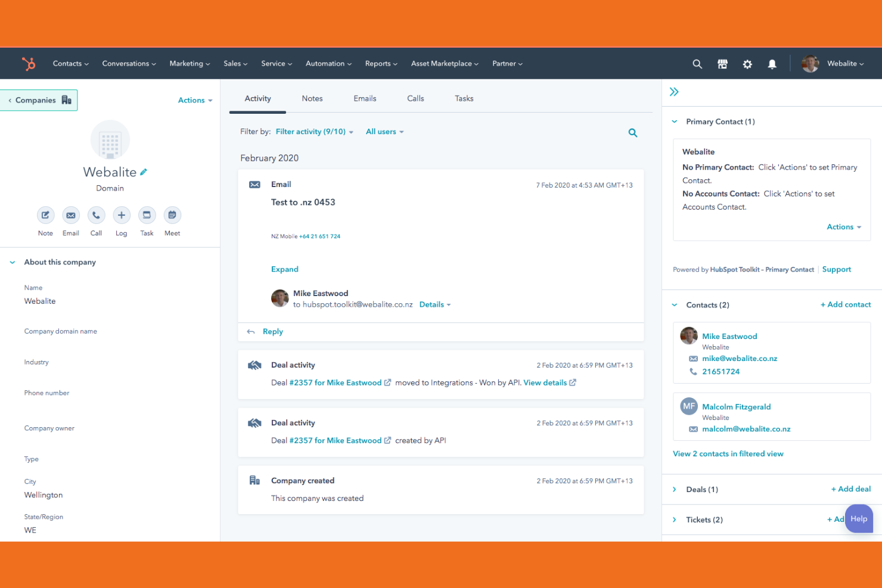Create a task via the Task icon
The height and width of the screenshot is (588, 882).
(x=147, y=215)
